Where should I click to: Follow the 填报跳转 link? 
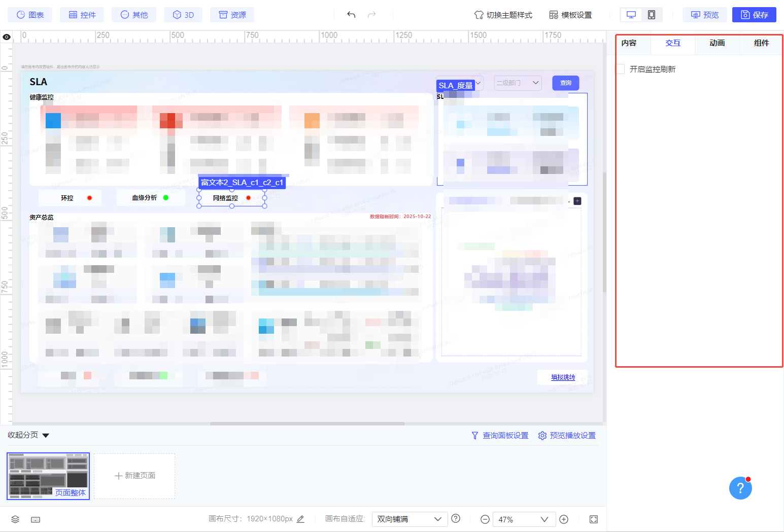click(563, 377)
